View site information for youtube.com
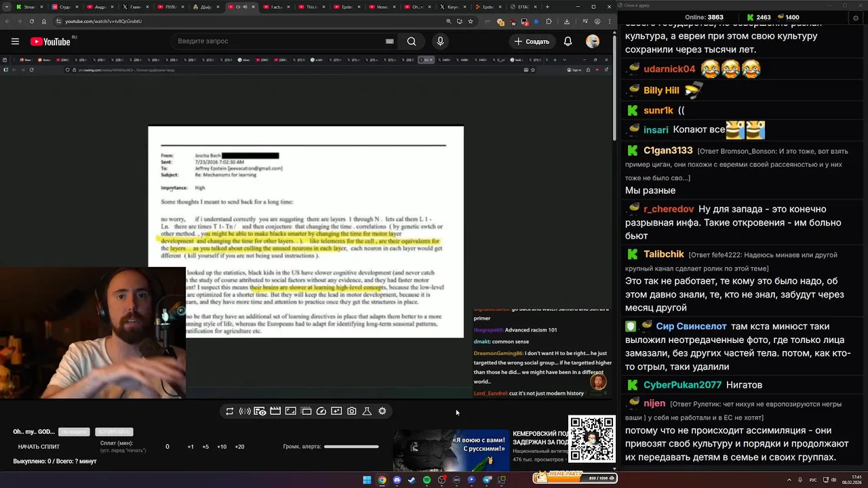This screenshot has width=868, height=488. pos(58,21)
